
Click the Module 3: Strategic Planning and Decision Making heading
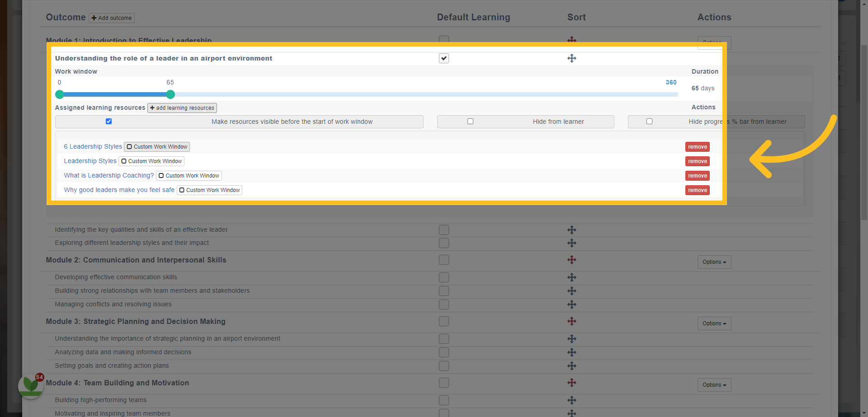[136, 321]
